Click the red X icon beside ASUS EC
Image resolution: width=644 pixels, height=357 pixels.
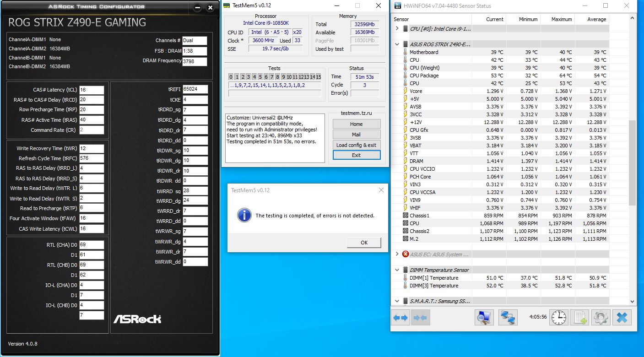[x=405, y=254]
